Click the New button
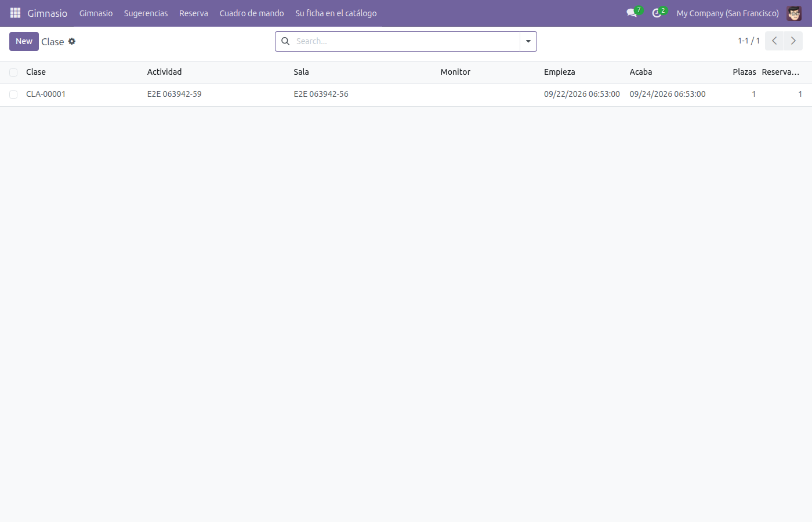812x522 pixels. click(x=24, y=41)
